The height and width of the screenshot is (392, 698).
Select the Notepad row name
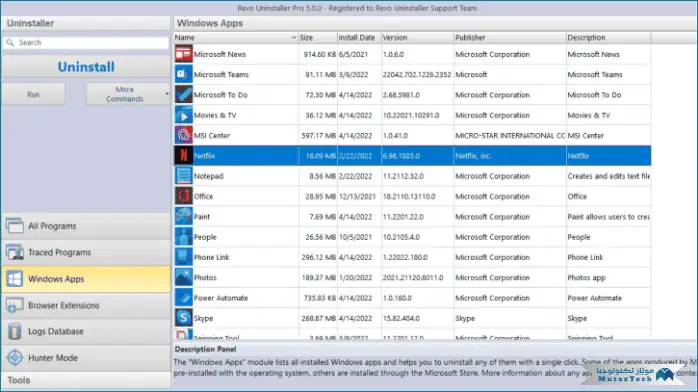click(208, 176)
